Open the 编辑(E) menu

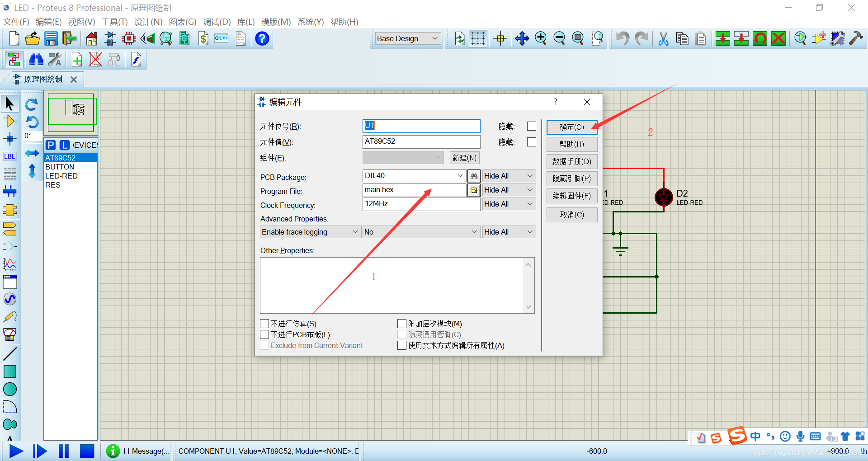tap(48, 22)
